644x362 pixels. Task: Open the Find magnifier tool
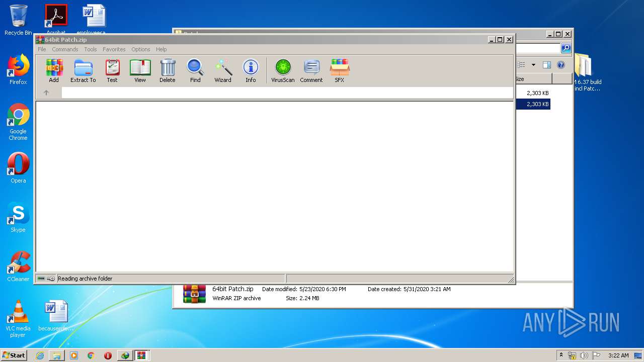click(195, 71)
